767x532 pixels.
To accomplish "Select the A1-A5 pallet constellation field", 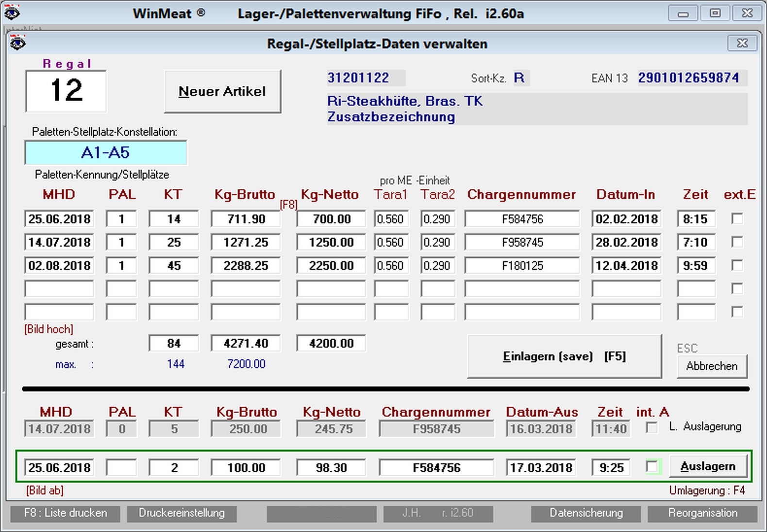I will (x=105, y=153).
